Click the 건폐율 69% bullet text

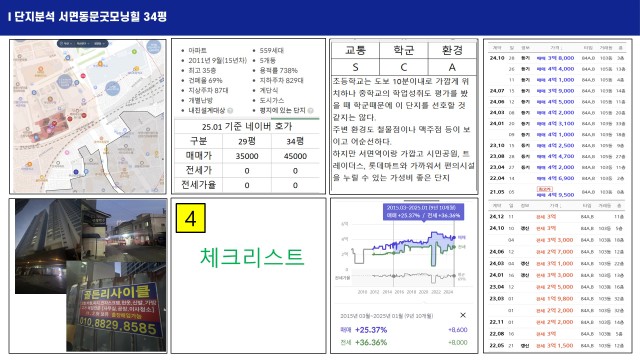click(205, 80)
